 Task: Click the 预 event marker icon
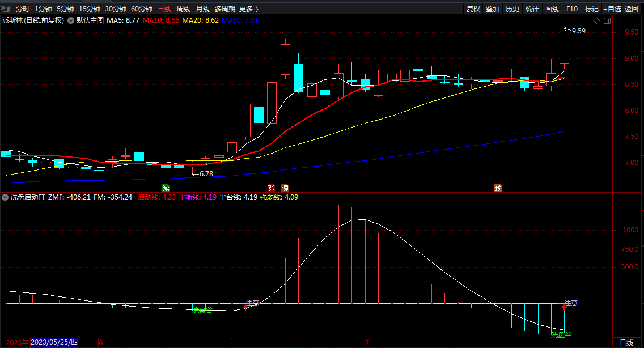498,188
